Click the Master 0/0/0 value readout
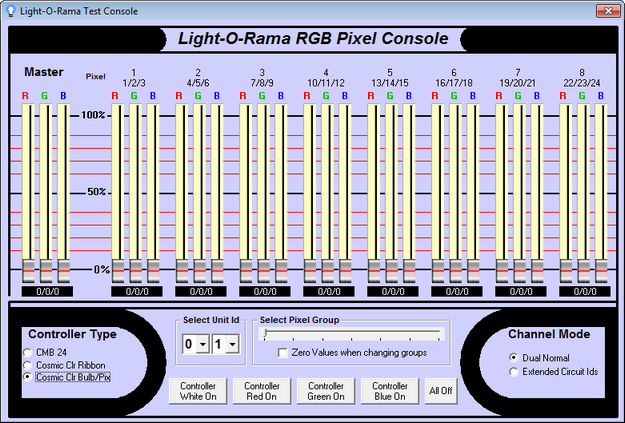The width and height of the screenshot is (625, 423). tap(47, 291)
